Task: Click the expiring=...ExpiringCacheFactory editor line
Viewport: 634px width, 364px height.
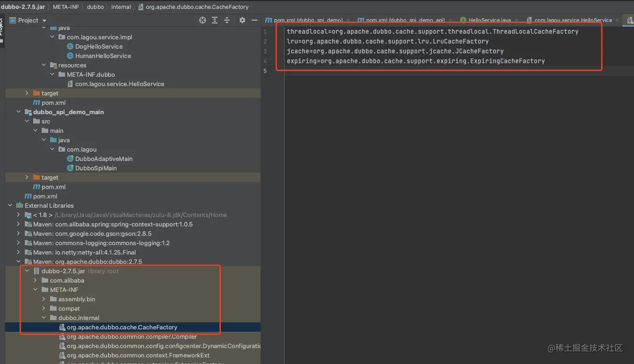Action: tap(416, 61)
